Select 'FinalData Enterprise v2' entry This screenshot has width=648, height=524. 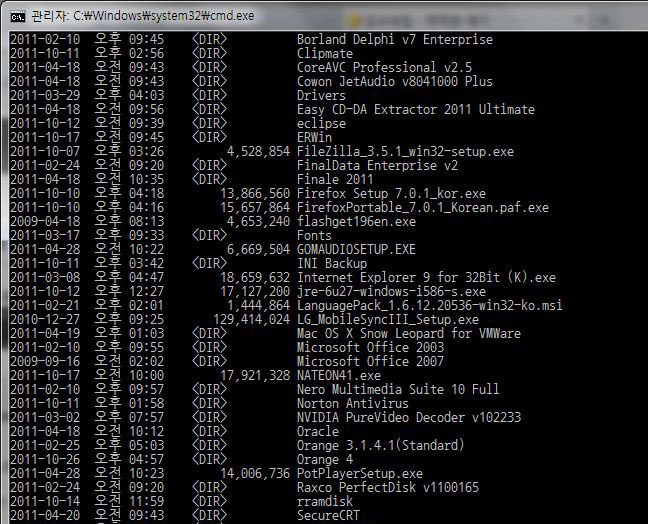pos(377,166)
